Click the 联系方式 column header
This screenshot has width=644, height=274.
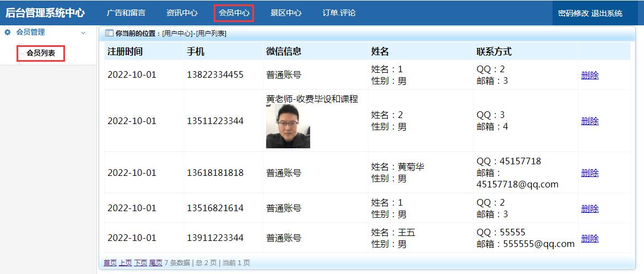point(494,52)
